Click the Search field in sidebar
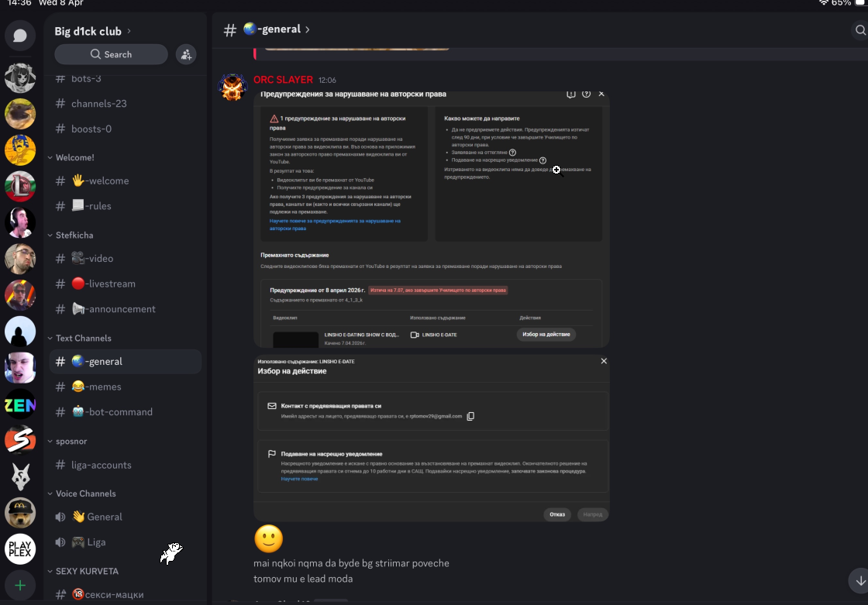This screenshot has height=605, width=868. click(112, 54)
